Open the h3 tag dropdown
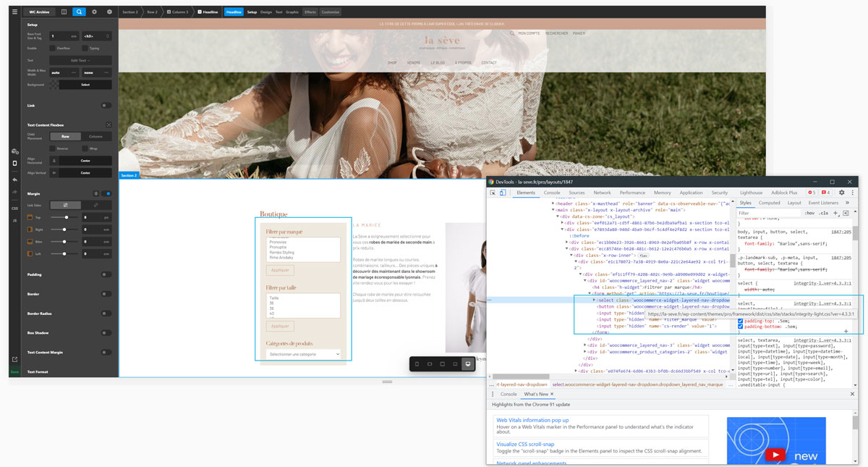 coord(96,35)
